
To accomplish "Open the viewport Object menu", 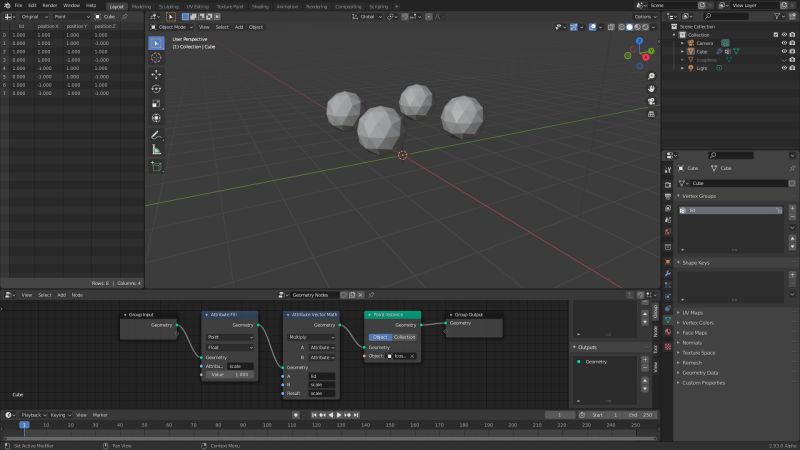I will click(x=256, y=27).
